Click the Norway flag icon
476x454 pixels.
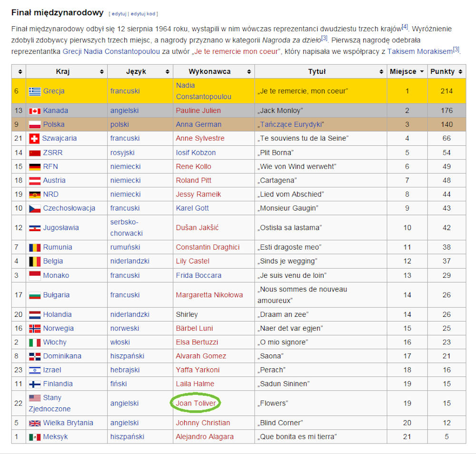click(x=35, y=329)
